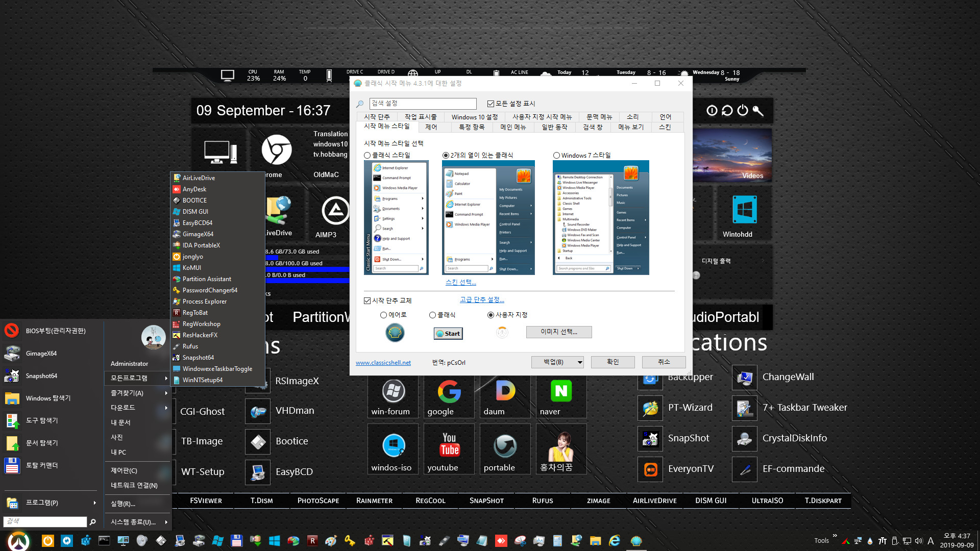
Task: Open the youtube shortcut tile
Action: (449, 449)
